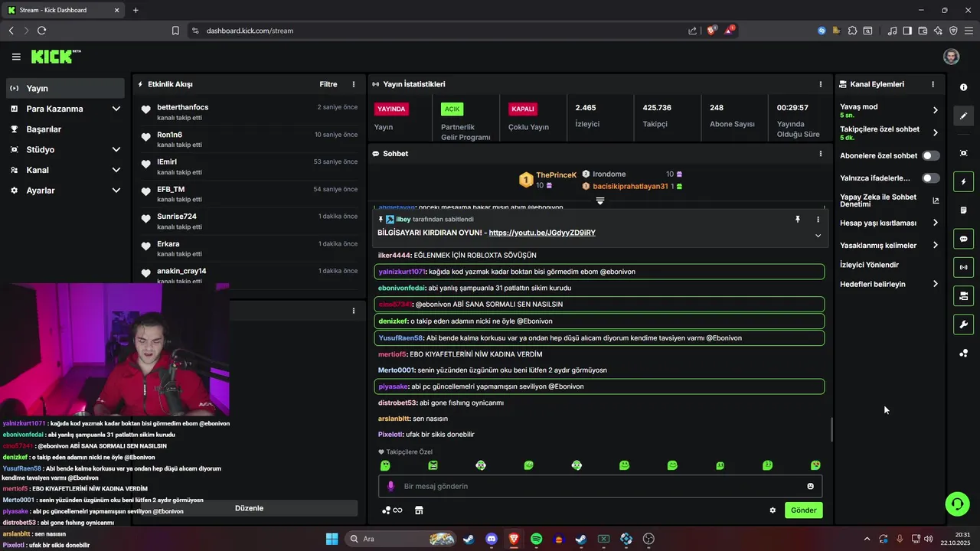Open the hamburger menu beside Kick logo
The height and width of the screenshot is (551, 980).
click(x=16, y=57)
